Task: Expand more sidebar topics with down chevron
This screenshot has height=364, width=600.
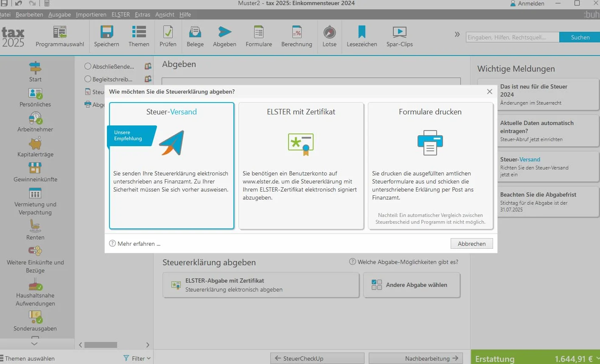Action: click(34, 344)
